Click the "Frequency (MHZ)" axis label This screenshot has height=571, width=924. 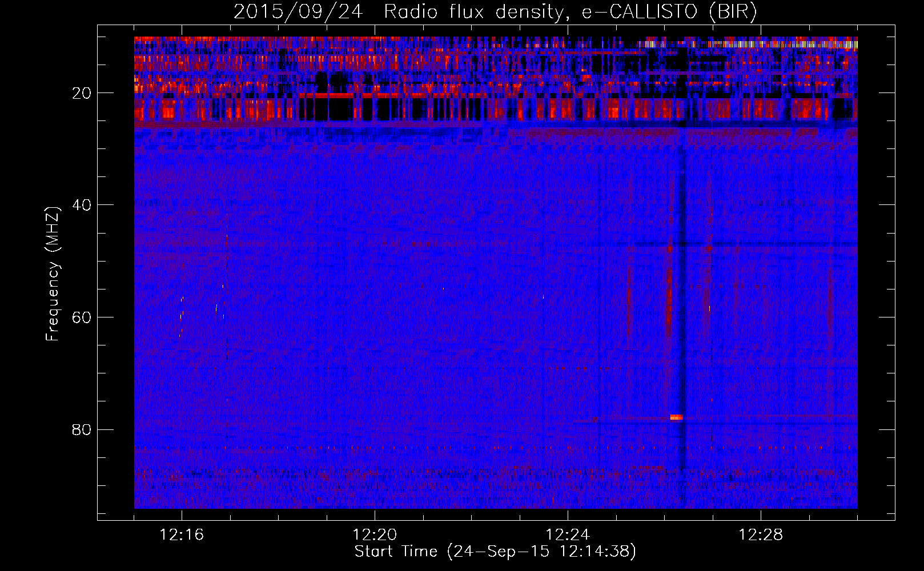[x=53, y=274]
